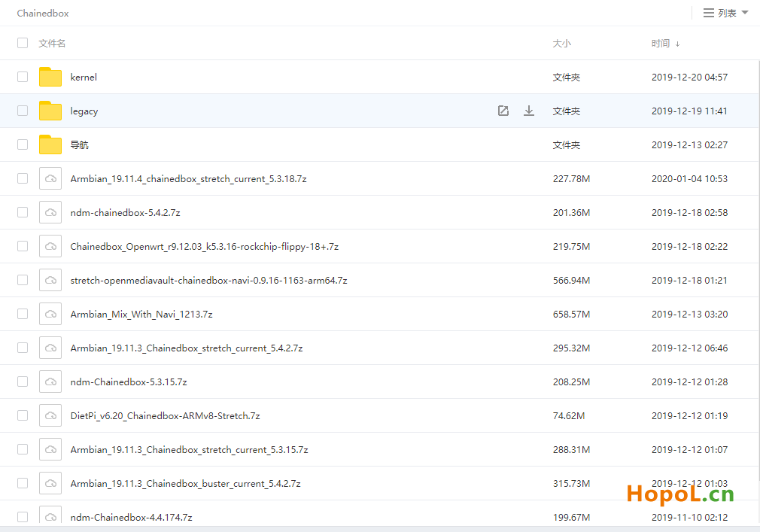Open Armbian_19.11.4_chainedbox_stretch_current_5.3.18.7z file name

189,179
